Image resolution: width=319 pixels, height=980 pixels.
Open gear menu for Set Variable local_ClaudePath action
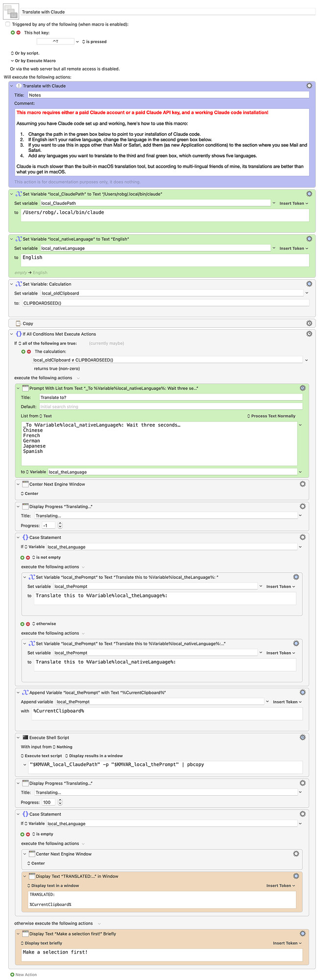309,194
